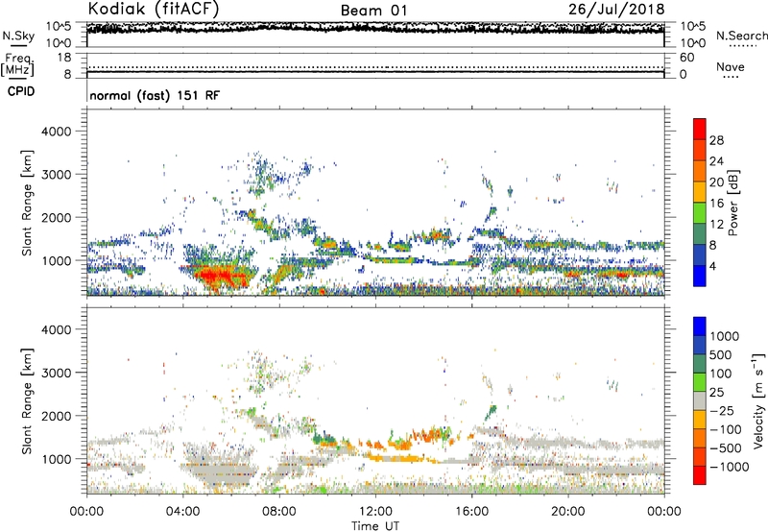Click the '60' Nave axis tick
This screenshot has height=532, width=768.
click(686, 58)
